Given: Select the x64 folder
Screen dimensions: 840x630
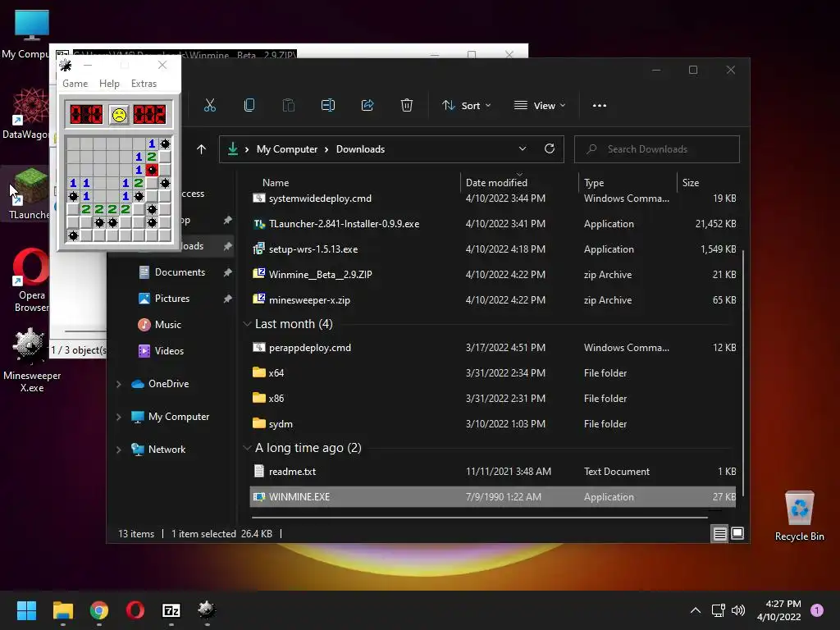Looking at the screenshot, I should [493, 373].
